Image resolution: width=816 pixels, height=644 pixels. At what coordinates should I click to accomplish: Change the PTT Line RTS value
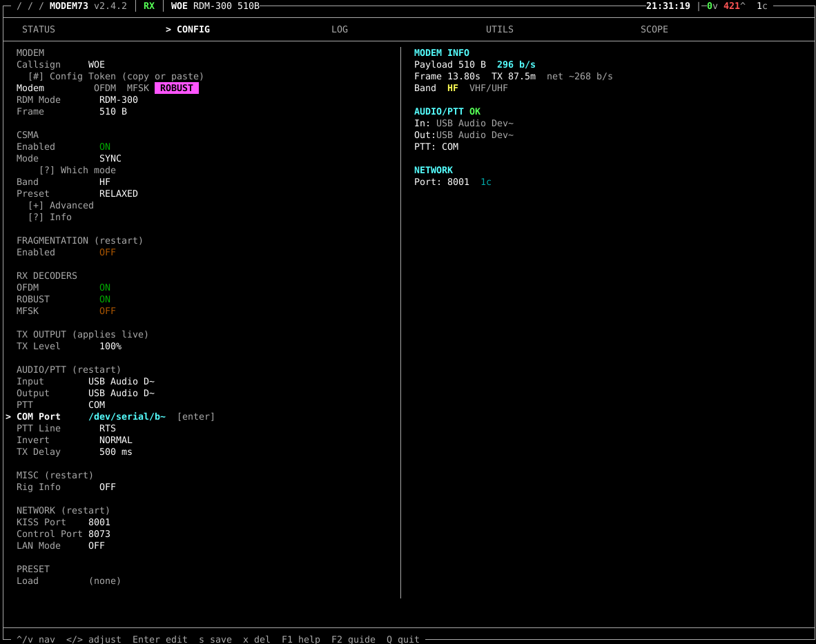[x=108, y=429]
